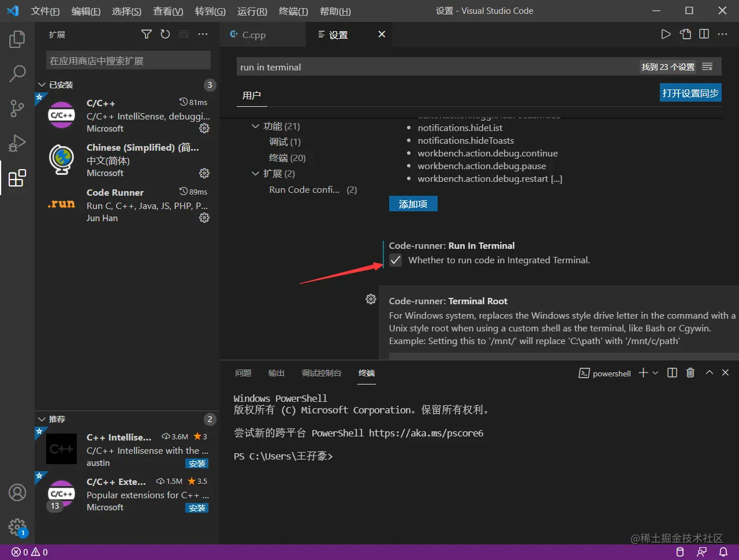Viewport: 739px width, 560px height.
Task: Click the feedback icon in the status bar
Action: 701,552
